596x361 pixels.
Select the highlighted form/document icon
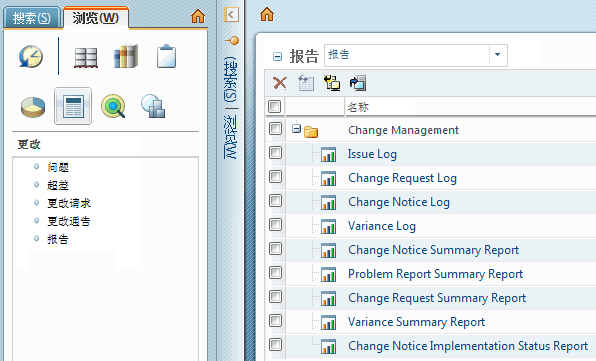point(73,106)
